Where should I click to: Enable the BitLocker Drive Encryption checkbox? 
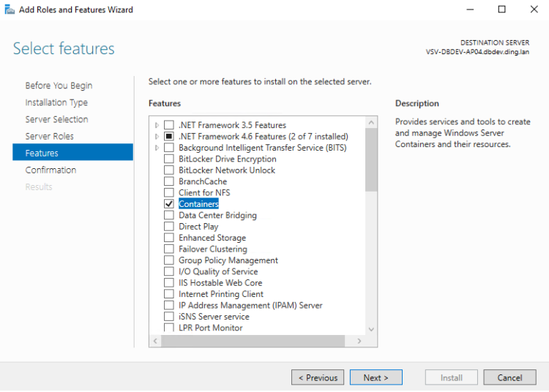click(169, 159)
